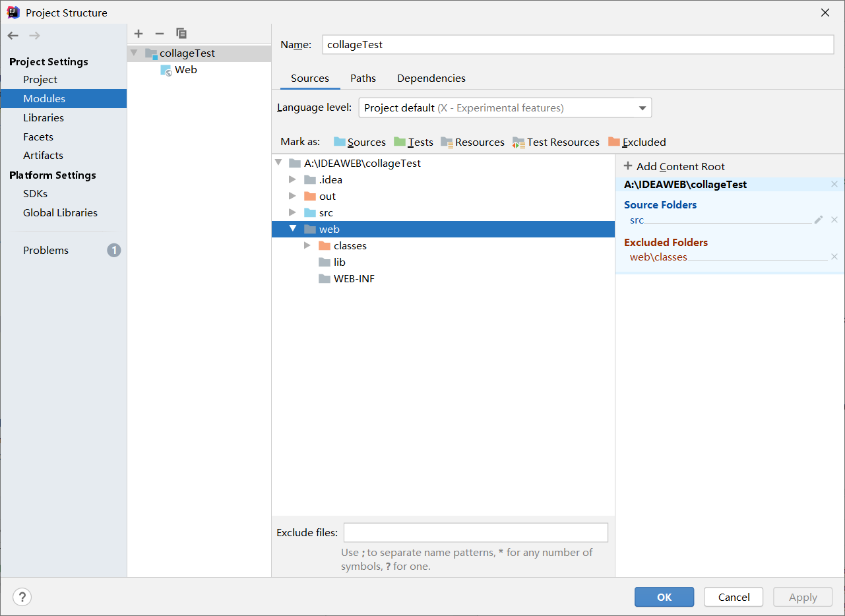Expand the .idea folder
845x616 pixels.
[x=292, y=179]
